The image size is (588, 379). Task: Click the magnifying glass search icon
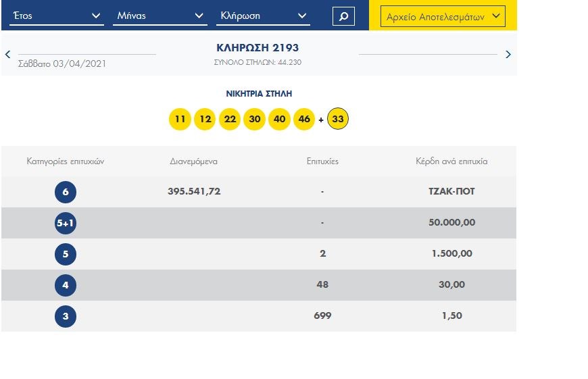[343, 16]
